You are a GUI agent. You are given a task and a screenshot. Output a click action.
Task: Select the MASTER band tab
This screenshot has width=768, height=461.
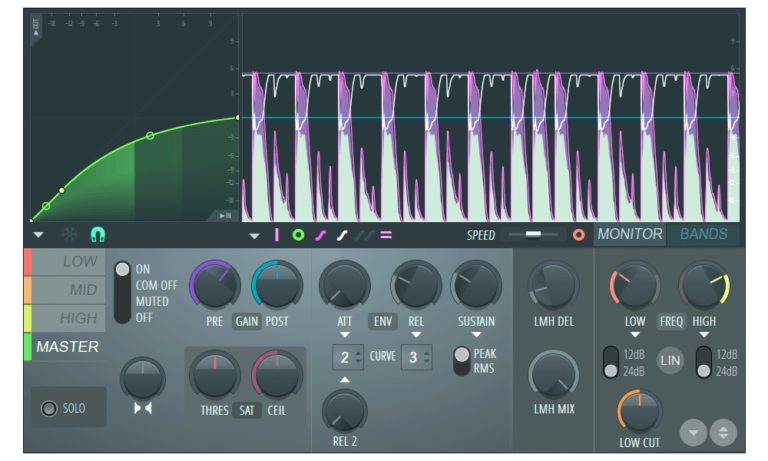coord(67,346)
